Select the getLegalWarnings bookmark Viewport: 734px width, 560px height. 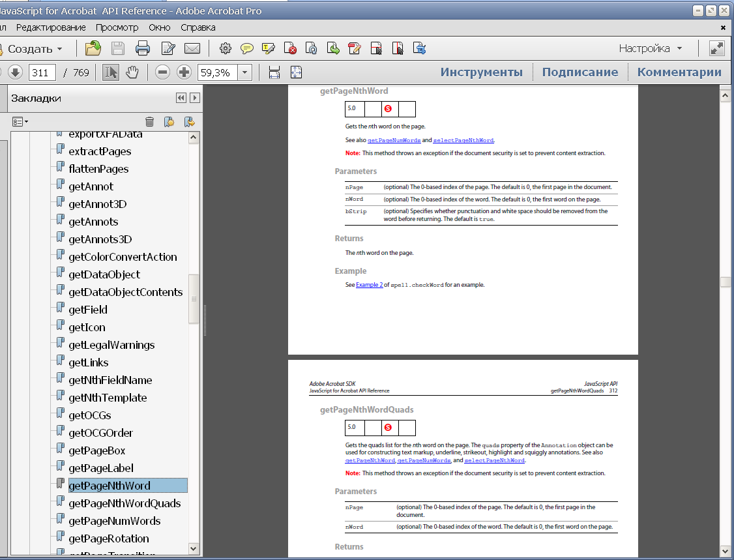point(111,345)
